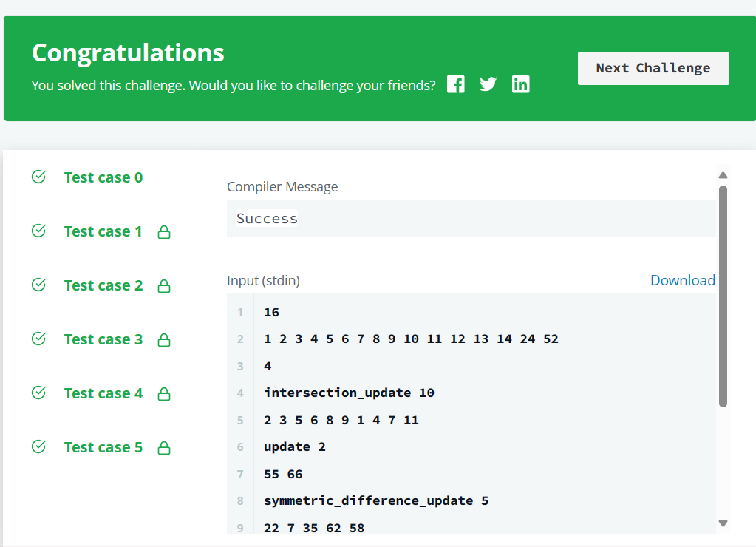756x547 pixels.
Task: Expand Test case 1 results
Action: [103, 231]
